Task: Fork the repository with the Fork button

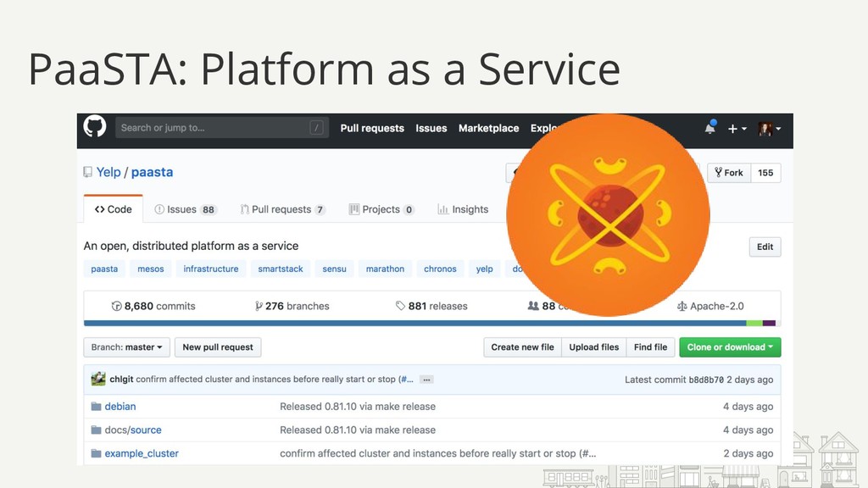Action: pyautogui.click(x=729, y=173)
